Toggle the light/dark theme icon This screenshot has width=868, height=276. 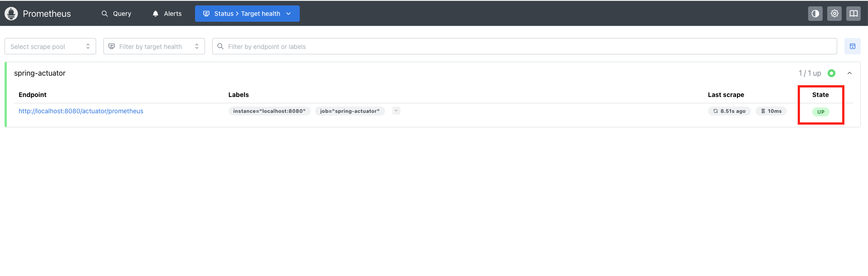click(x=815, y=14)
